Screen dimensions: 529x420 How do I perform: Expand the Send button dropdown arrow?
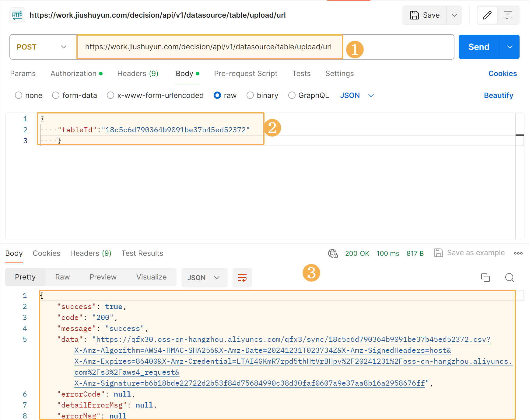click(510, 47)
